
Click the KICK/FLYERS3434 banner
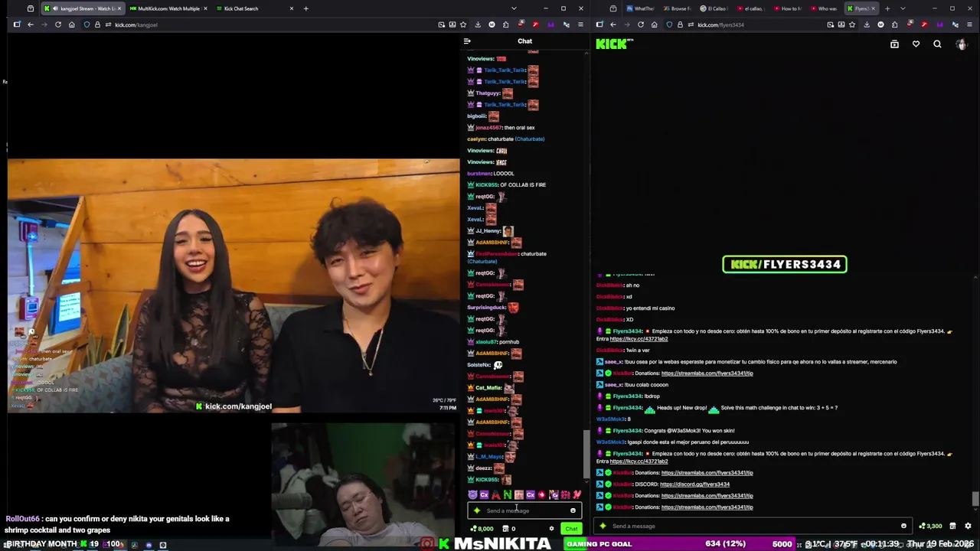click(784, 264)
